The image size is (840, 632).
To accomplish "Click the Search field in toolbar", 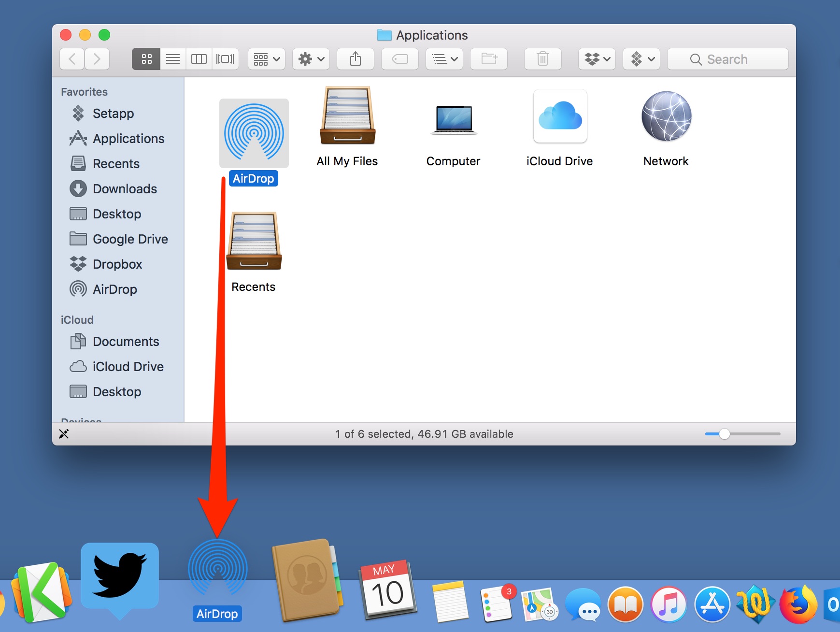I will coord(727,59).
